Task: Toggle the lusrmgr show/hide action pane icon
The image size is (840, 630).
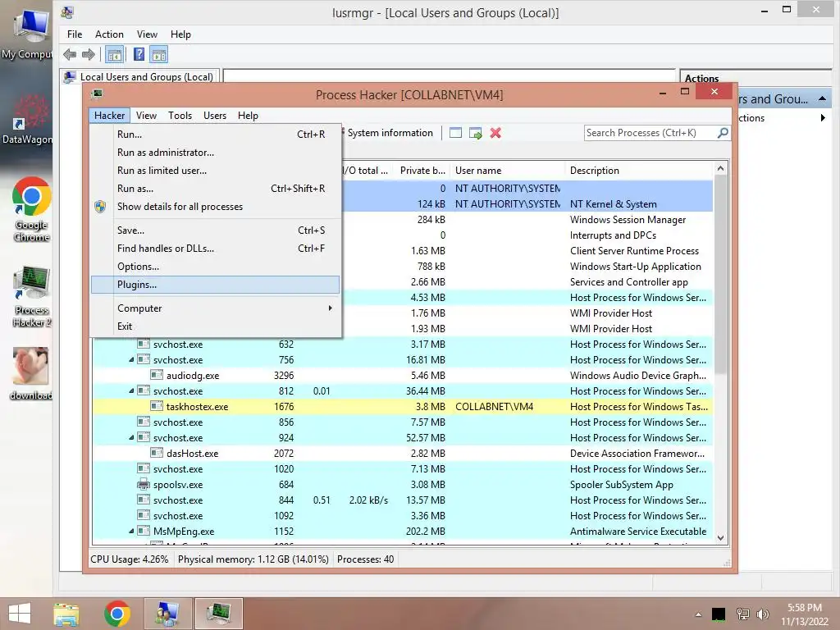Action: (159, 54)
